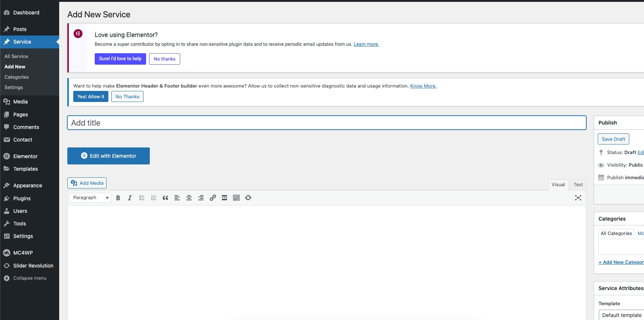Enable distraction-free fullscreen editor mode
The height and width of the screenshot is (320, 644).
pyautogui.click(x=578, y=198)
